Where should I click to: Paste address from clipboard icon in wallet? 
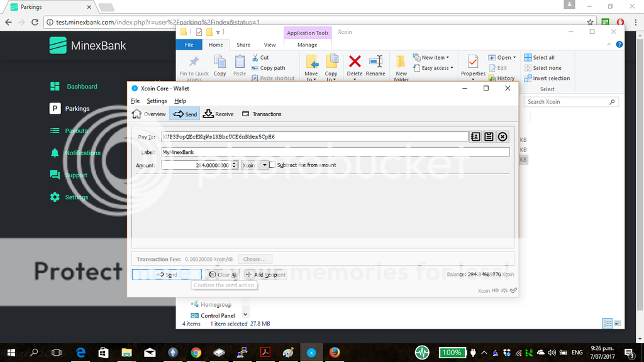(x=489, y=136)
